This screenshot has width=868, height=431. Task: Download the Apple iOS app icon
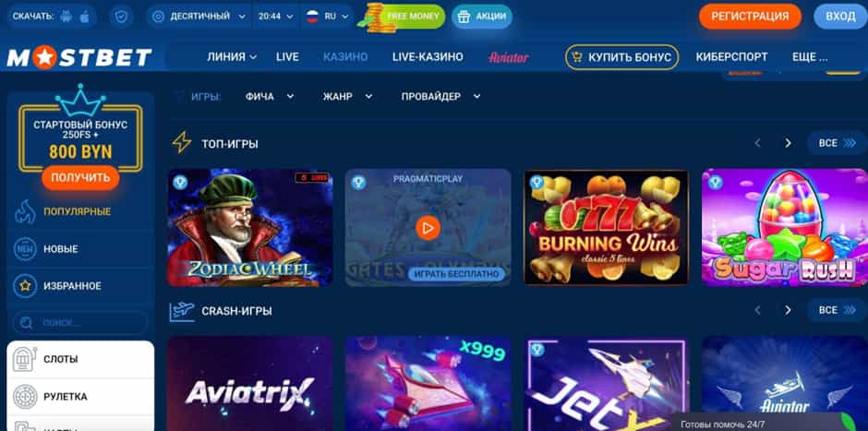click(85, 17)
